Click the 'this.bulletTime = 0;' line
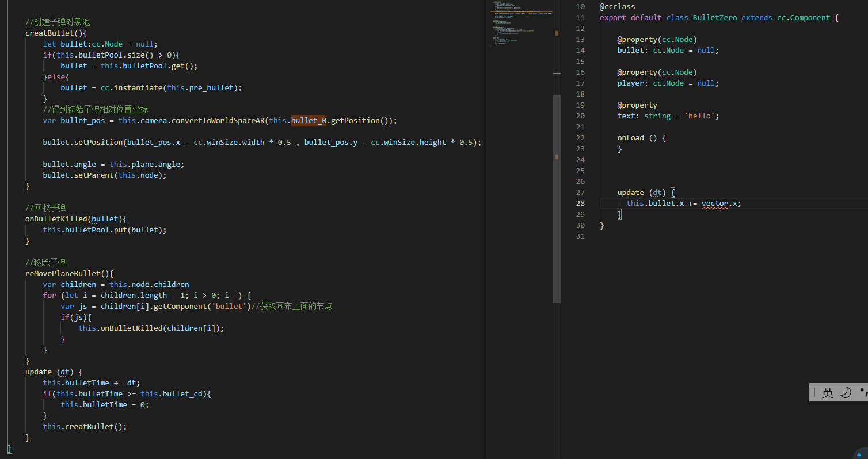The height and width of the screenshot is (459, 868). coord(105,405)
